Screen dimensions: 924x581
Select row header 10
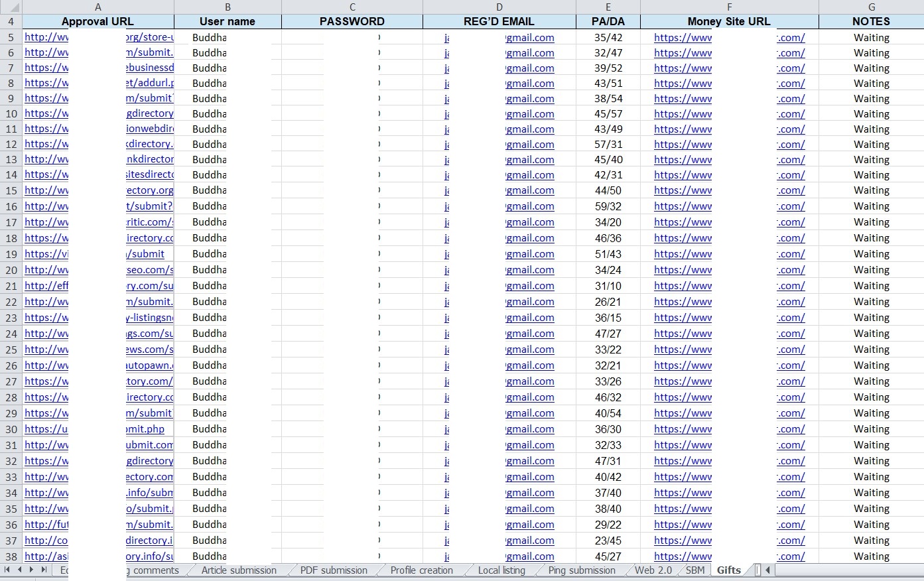tap(11, 113)
